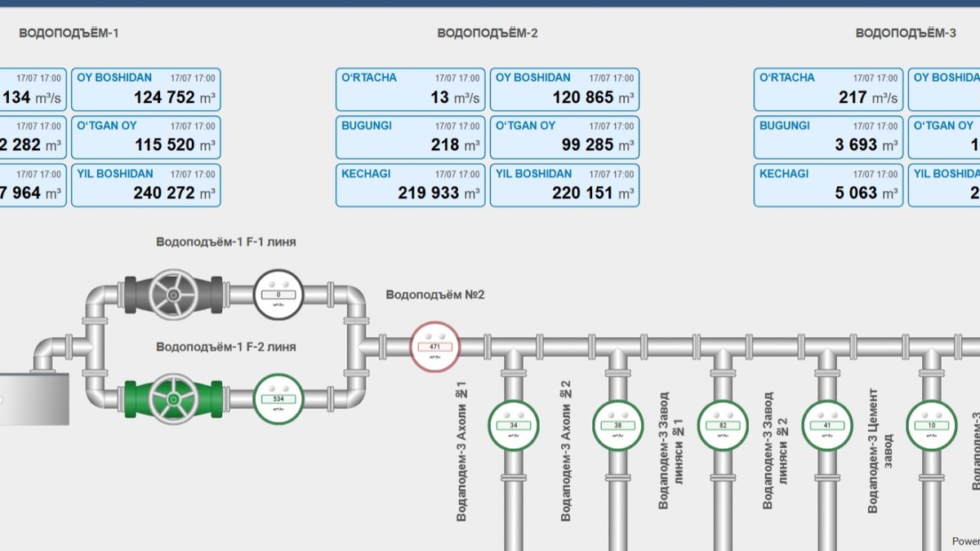The image size is (980, 551).
Task: Select KECHAGI card showing 5 063
Action: [x=829, y=185]
